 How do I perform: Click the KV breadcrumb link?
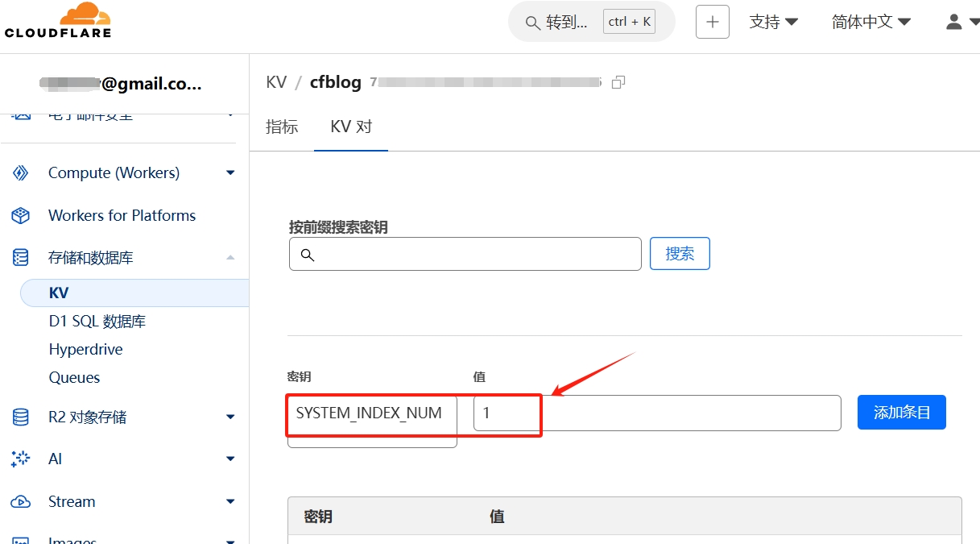pyautogui.click(x=276, y=82)
